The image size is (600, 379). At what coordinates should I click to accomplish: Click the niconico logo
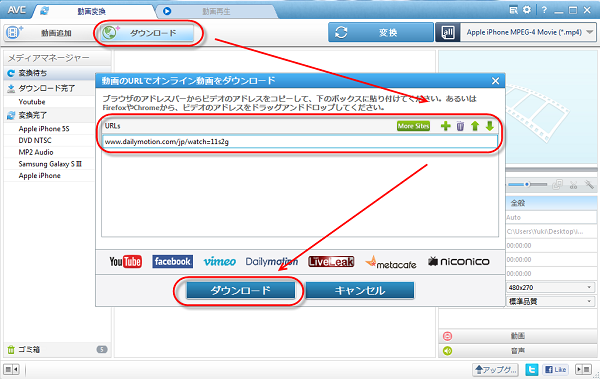tap(459, 261)
